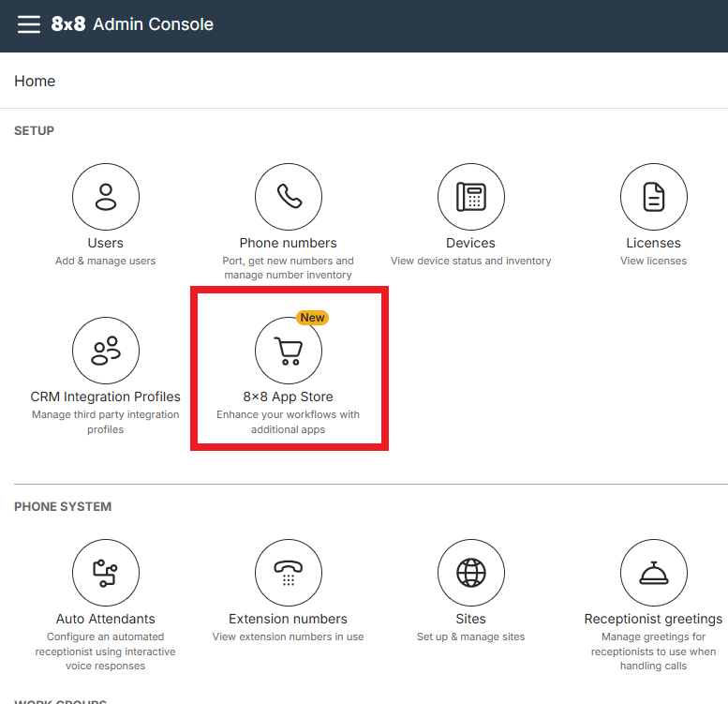Click 'View licenses' description text

[653, 261]
